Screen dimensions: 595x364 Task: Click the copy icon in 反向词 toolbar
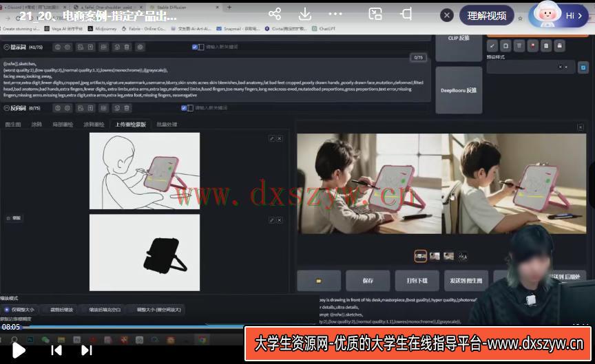pyautogui.click(x=117, y=108)
